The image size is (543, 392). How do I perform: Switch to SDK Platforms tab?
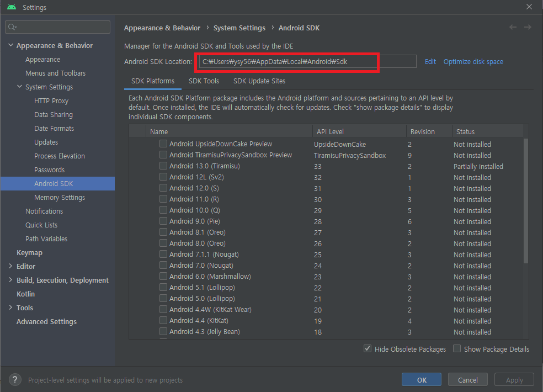pos(153,81)
